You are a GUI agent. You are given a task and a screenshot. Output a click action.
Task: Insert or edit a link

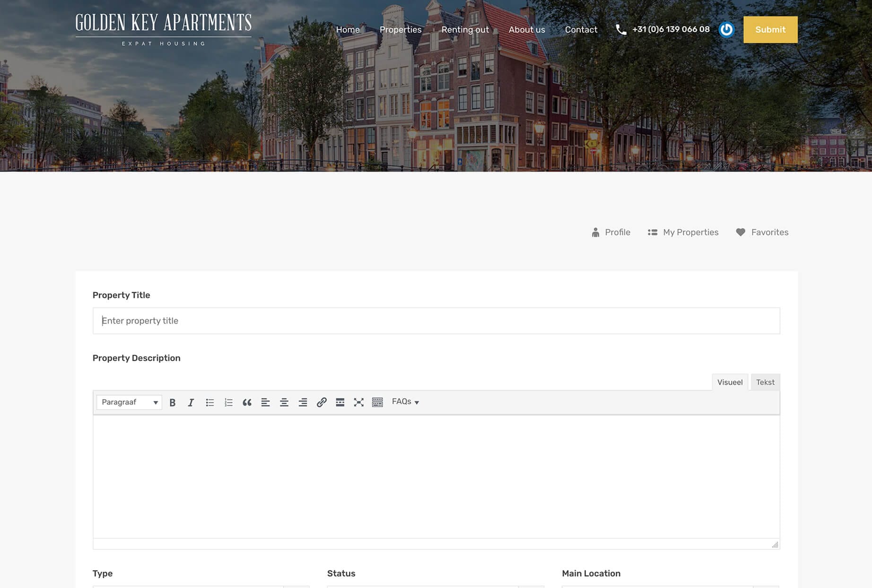pos(322,402)
